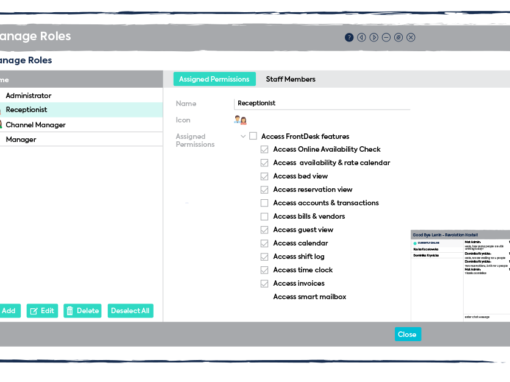Uncheck Access bed view permission
The height and width of the screenshot is (382, 510).
[264, 176]
